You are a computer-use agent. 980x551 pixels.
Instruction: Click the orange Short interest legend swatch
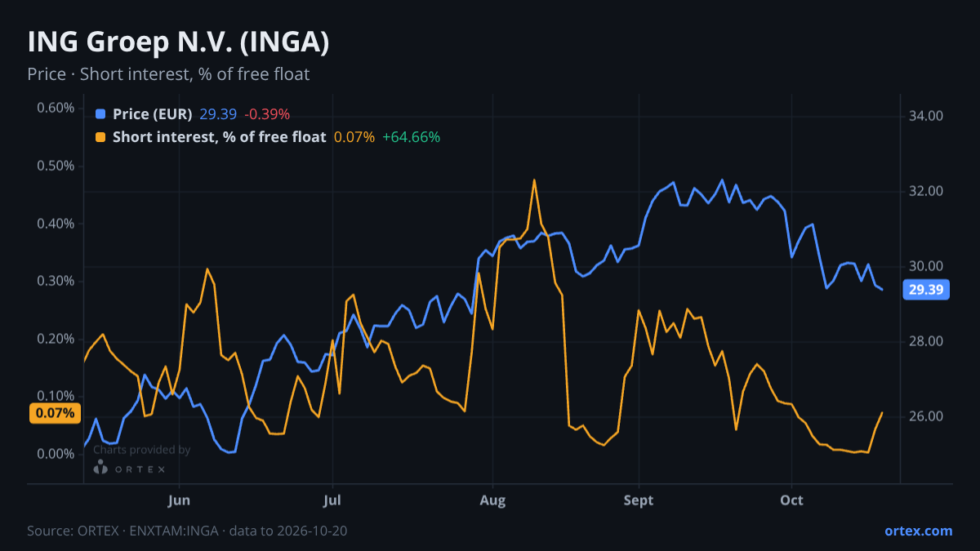[x=100, y=137]
